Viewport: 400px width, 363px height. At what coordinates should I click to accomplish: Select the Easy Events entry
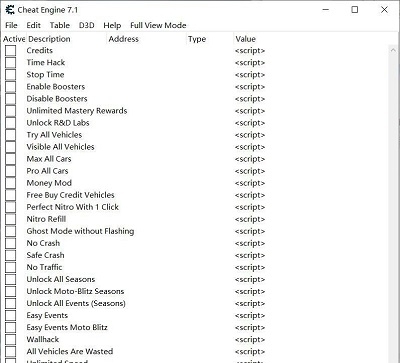click(47, 315)
